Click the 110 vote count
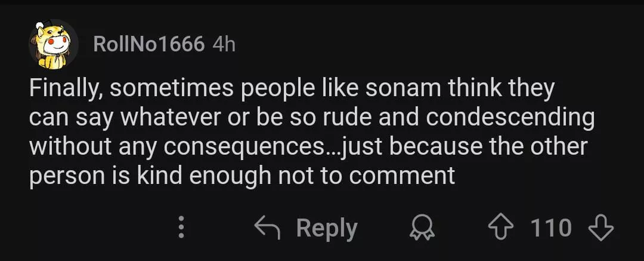The image size is (644, 261). [551, 228]
